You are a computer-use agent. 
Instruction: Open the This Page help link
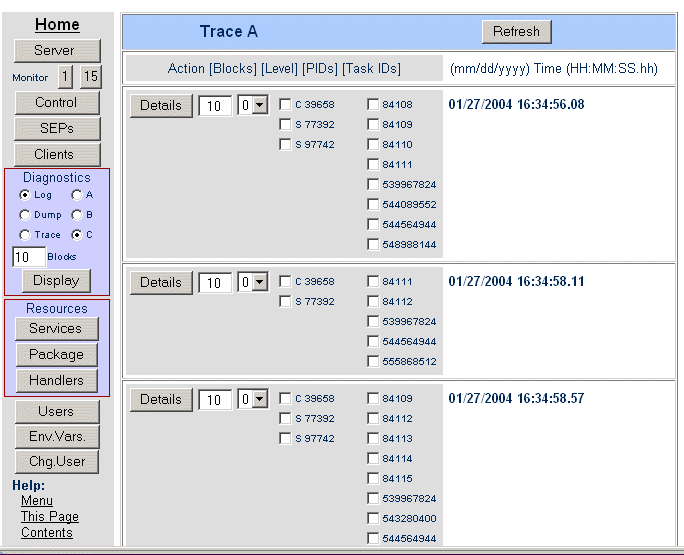(x=50, y=517)
